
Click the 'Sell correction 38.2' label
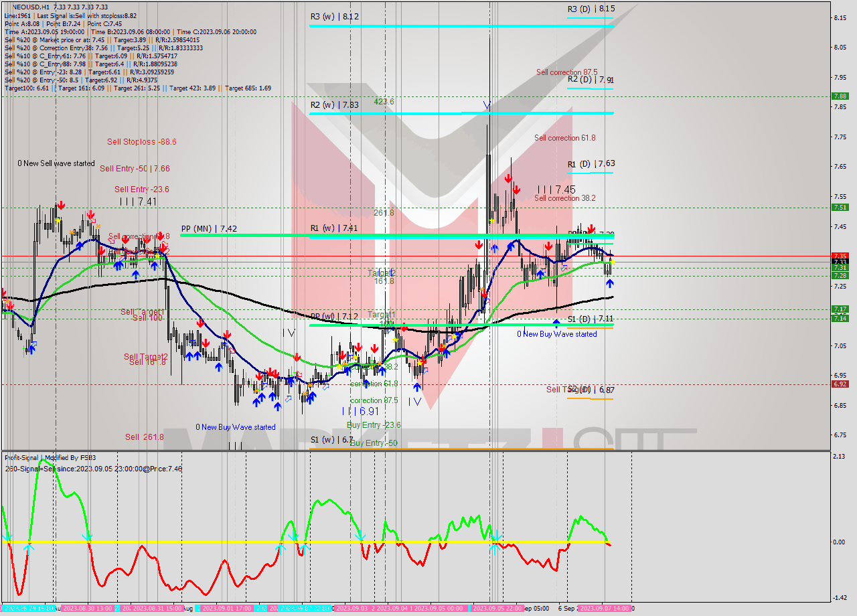point(564,198)
